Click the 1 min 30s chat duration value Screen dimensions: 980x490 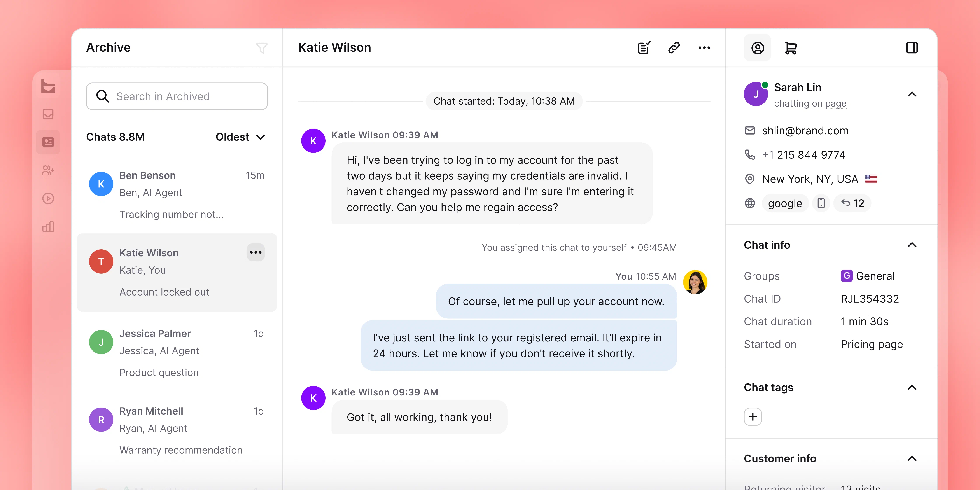click(x=864, y=322)
